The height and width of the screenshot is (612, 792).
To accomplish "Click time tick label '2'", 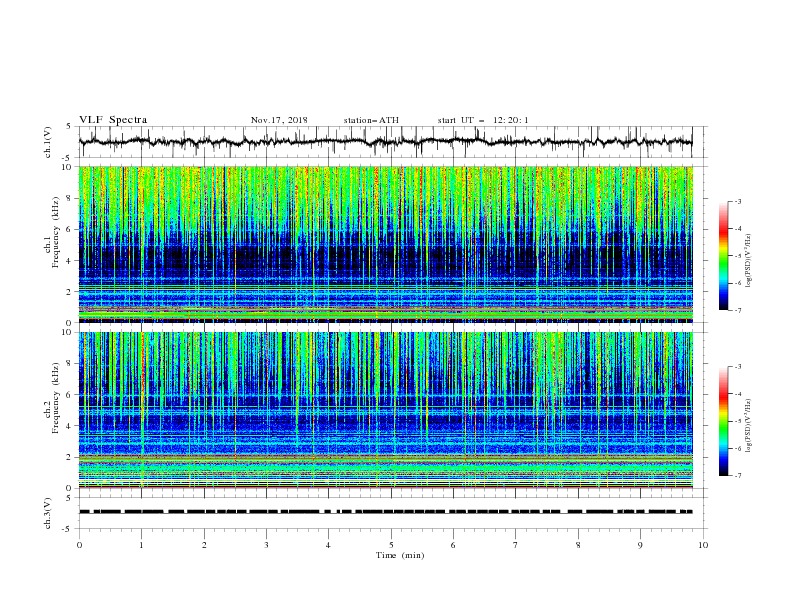I will point(204,545).
